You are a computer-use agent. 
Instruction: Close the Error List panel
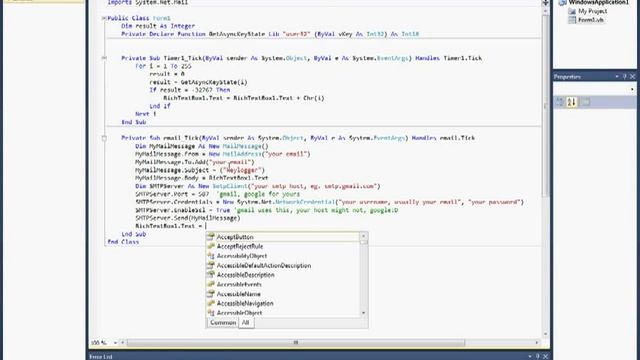point(545,356)
